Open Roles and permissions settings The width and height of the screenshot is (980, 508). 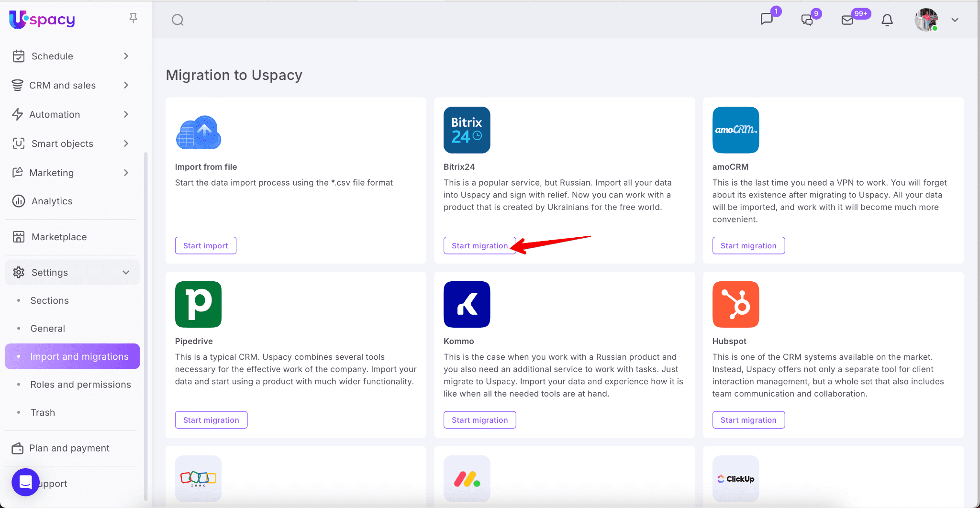point(80,385)
